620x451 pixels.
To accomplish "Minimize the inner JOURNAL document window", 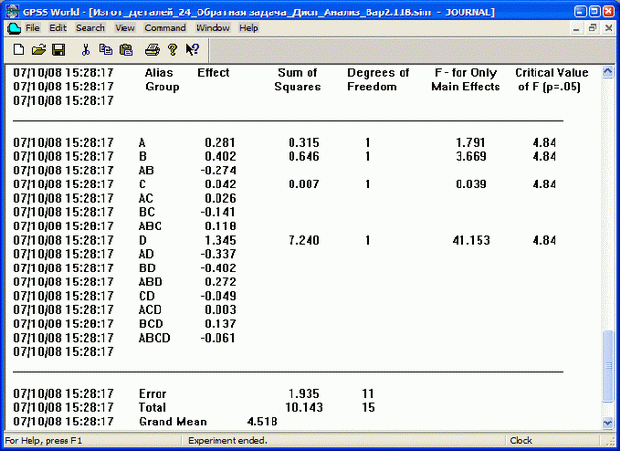I will tap(577, 28).
